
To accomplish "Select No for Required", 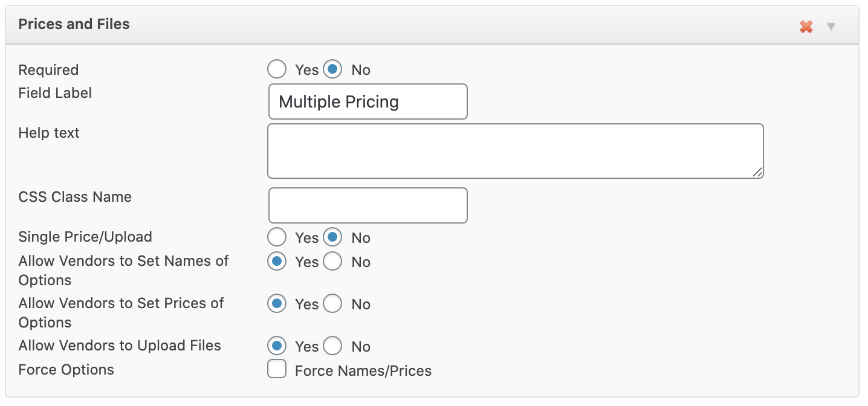I will 333,69.
